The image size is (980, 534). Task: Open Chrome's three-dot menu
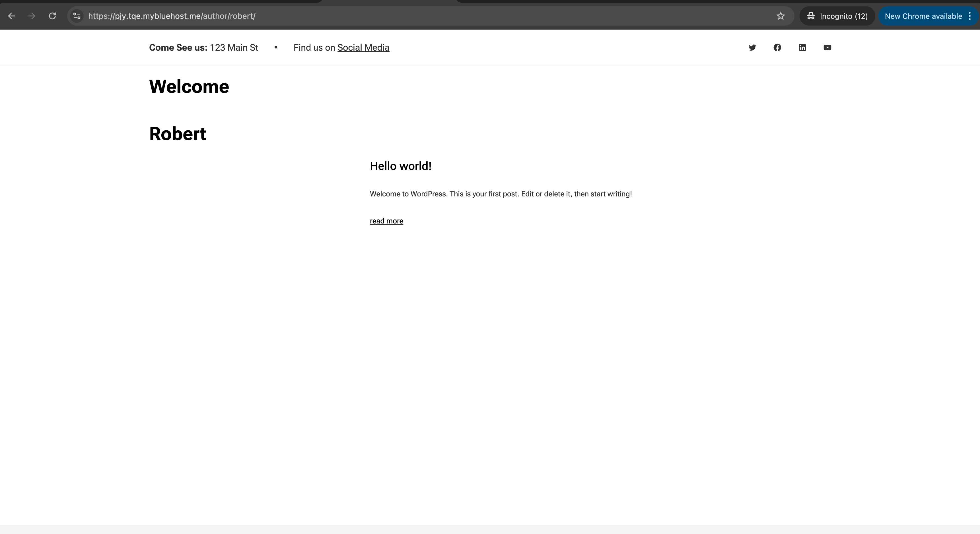970,16
